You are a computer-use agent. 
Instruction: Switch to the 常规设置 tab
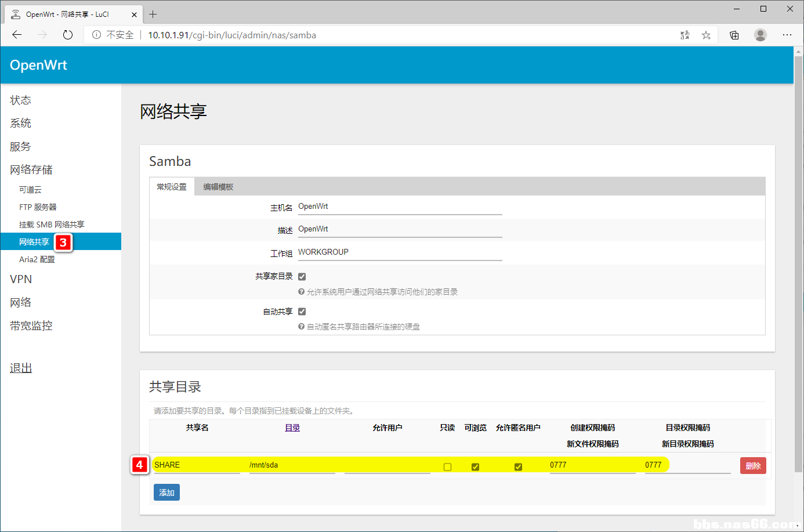coord(172,187)
